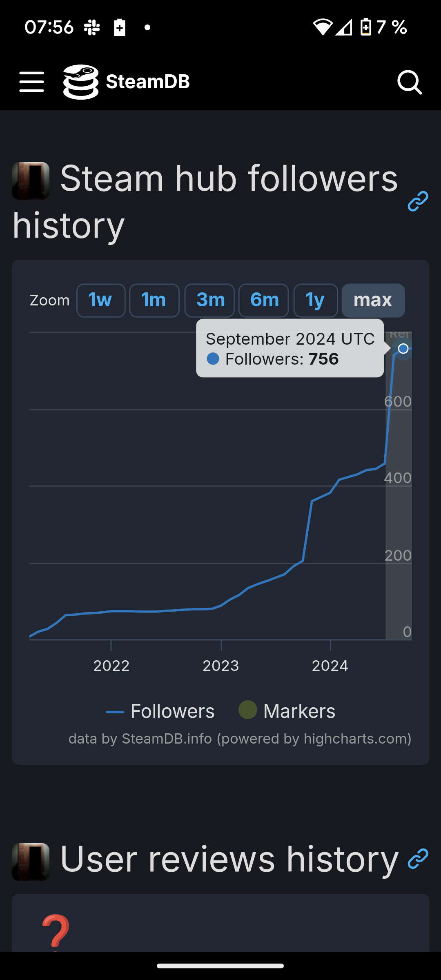Set chart zoom to 1m
441x980 pixels.
point(154,301)
